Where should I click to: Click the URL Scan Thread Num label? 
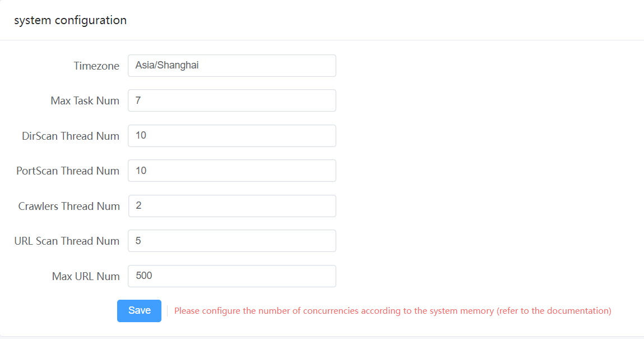67,241
